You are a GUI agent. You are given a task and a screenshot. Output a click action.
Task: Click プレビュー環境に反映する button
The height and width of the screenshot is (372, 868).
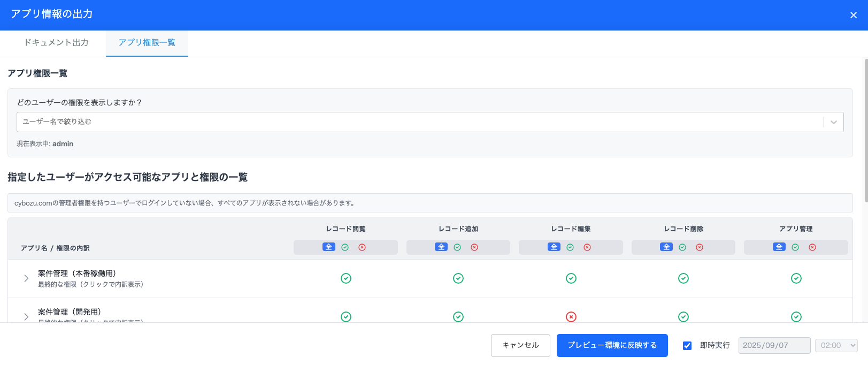coord(612,345)
